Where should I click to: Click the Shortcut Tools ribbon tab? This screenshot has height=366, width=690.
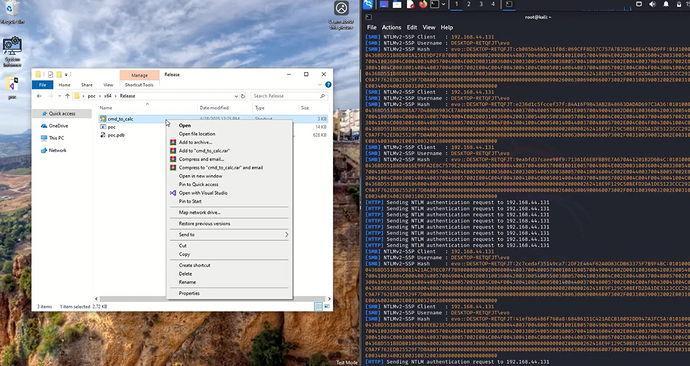pos(139,85)
